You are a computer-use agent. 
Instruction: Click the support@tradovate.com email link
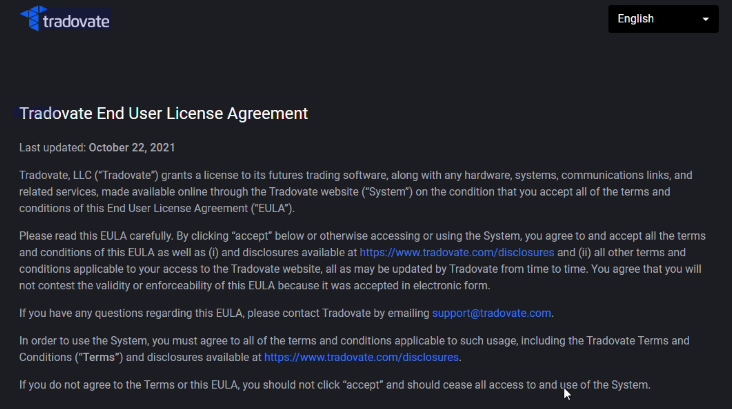coord(491,313)
